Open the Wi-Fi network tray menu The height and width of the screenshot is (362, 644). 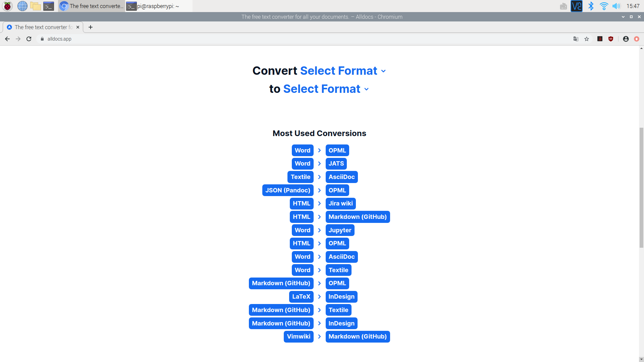coord(604,6)
